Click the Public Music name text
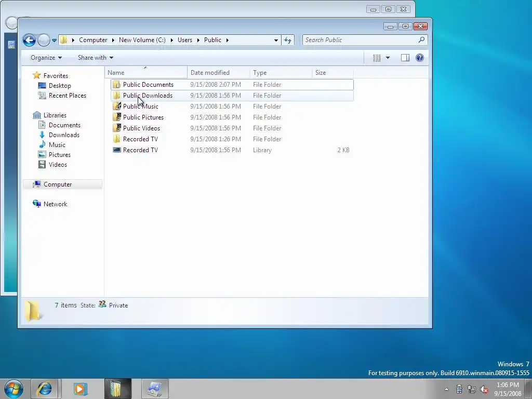The width and height of the screenshot is (532, 399). pos(141,106)
